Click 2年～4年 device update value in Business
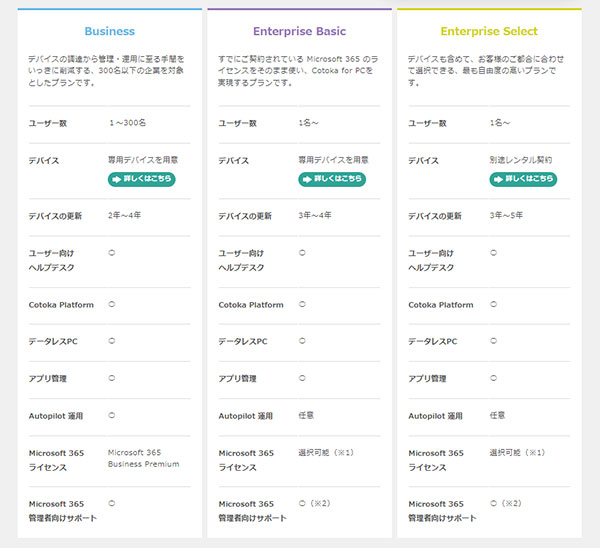This screenshot has width=600, height=548. pos(124,215)
